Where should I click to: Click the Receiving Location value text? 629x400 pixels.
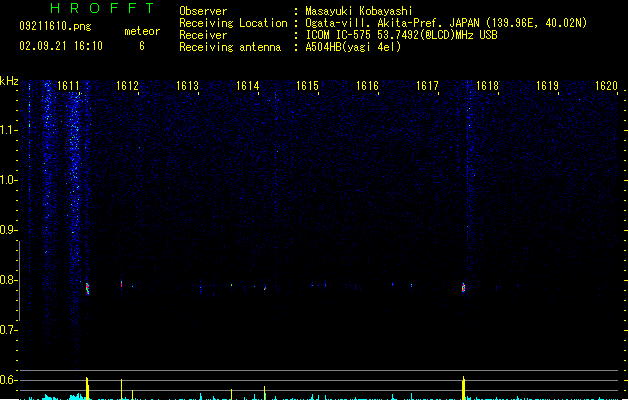tap(446, 23)
